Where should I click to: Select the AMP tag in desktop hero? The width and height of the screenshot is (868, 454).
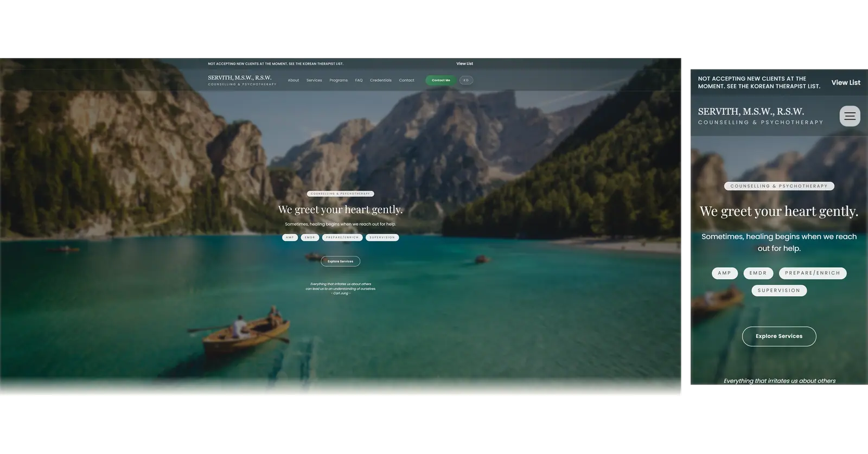point(290,238)
